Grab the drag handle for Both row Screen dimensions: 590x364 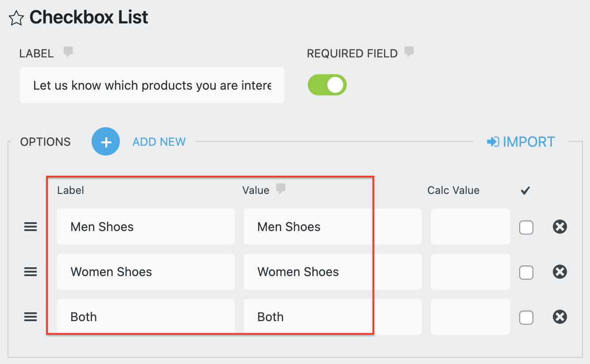coord(30,317)
